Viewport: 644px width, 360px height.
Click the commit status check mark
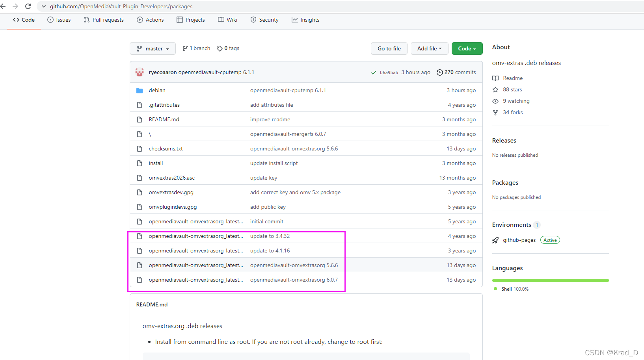(374, 72)
